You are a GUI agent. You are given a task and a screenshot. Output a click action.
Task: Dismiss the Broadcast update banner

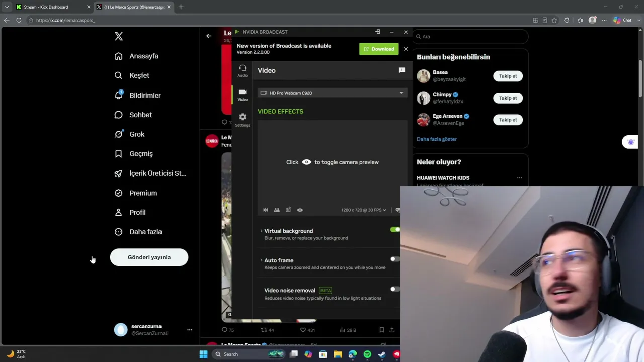point(406,49)
